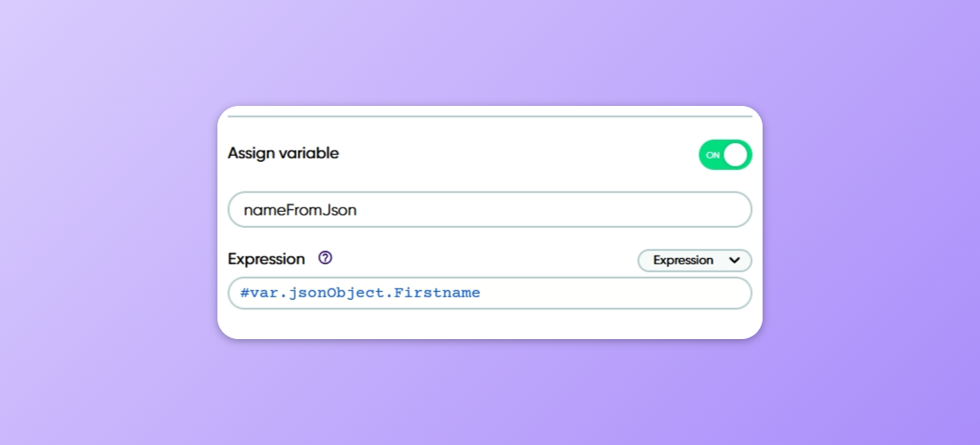
Task: Open the Expression type dropdown
Action: (695, 261)
